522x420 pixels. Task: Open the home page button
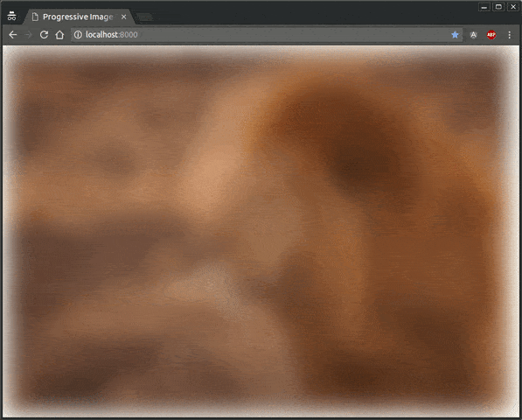[59, 35]
